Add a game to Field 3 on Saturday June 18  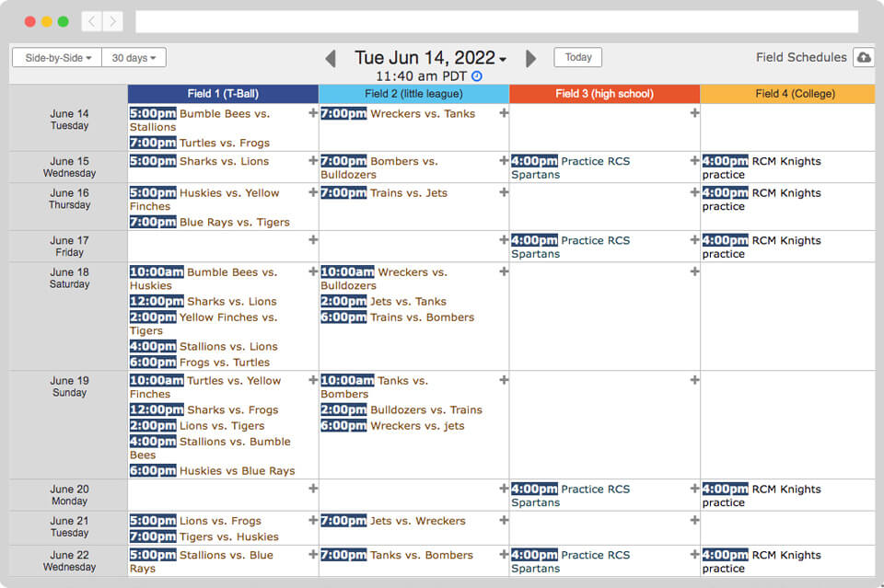click(x=692, y=270)
